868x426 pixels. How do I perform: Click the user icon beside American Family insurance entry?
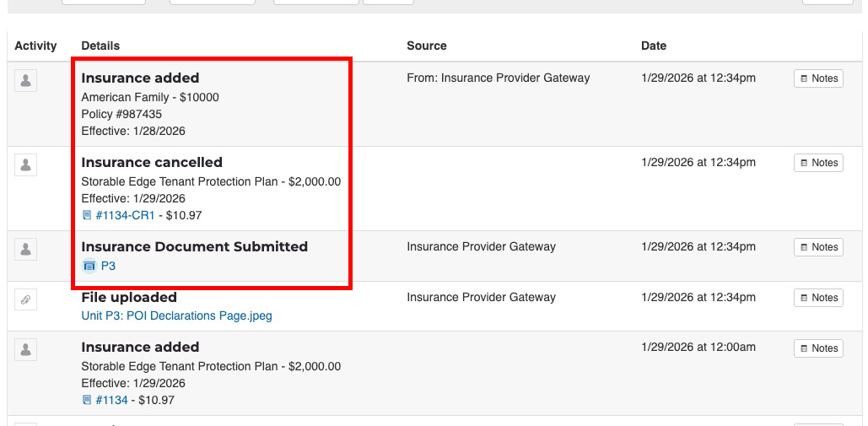pyautogui.click(x=25, y=80)
